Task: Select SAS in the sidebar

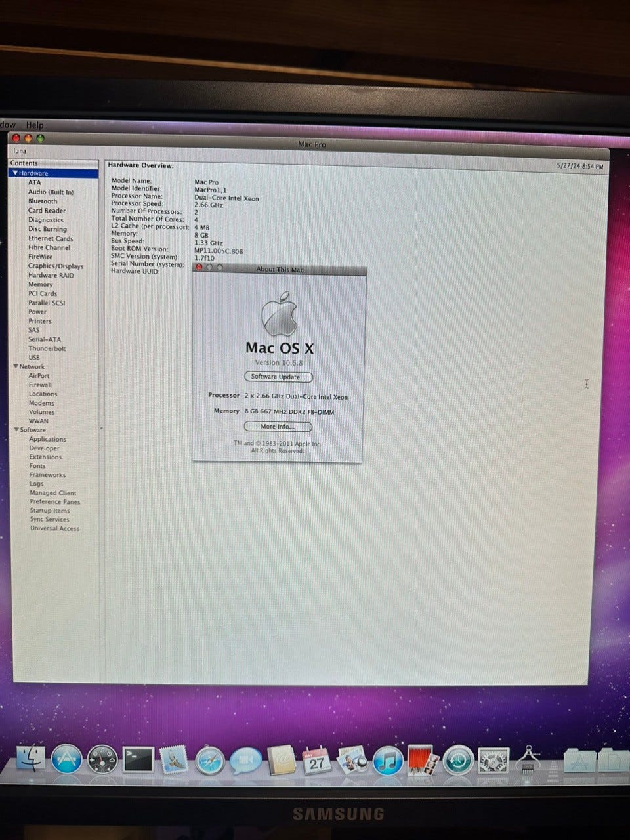Action: (x=34, y=330)
